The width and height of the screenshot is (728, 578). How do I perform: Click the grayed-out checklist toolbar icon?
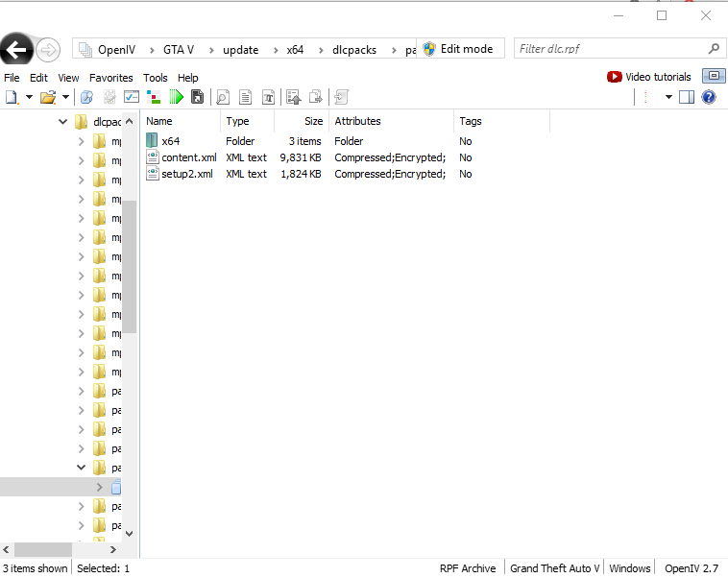(109, 98)
